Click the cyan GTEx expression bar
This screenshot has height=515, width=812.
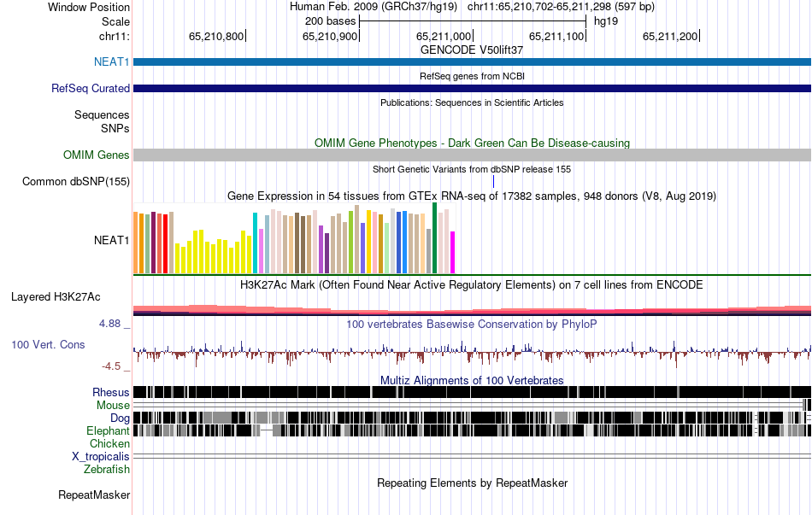click(x=255, y=243)
